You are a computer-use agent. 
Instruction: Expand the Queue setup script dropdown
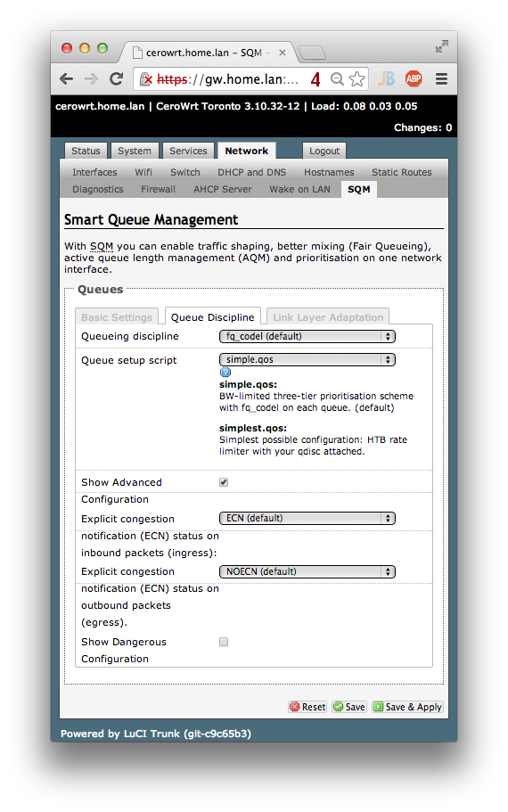pos(307,359)
